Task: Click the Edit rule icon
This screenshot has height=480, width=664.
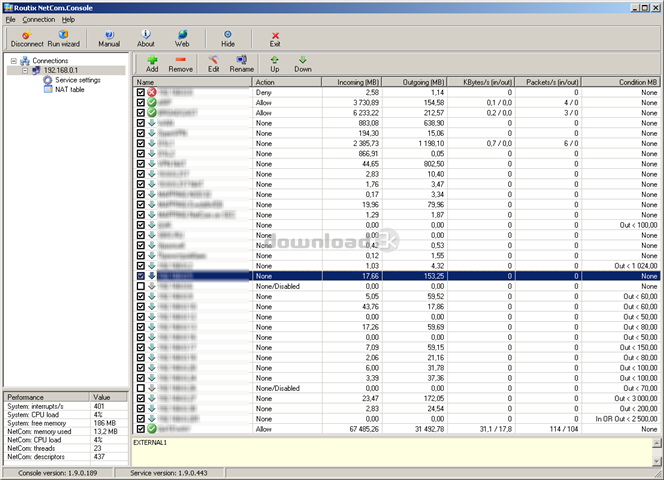Action: pyautogui.click(x=213, y=60)
